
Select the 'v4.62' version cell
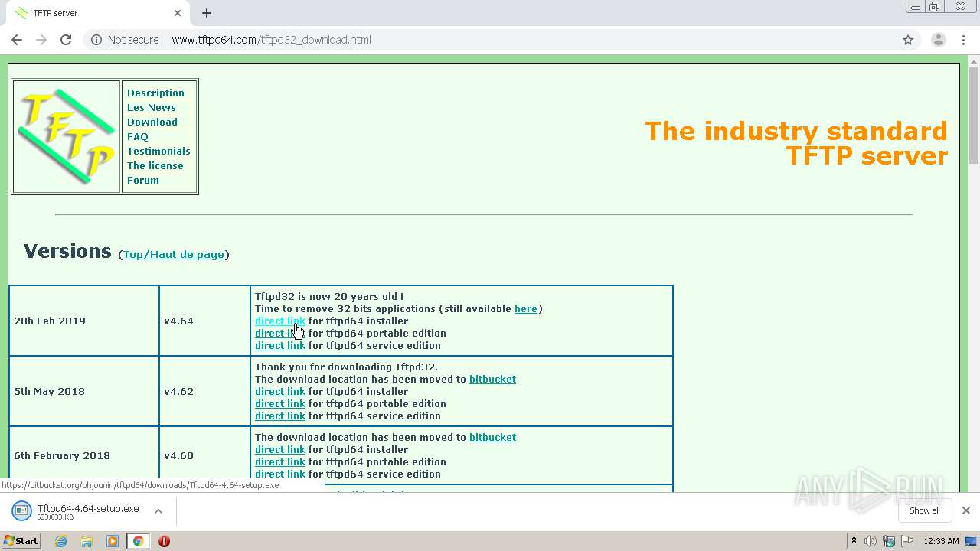pos(204,391)
